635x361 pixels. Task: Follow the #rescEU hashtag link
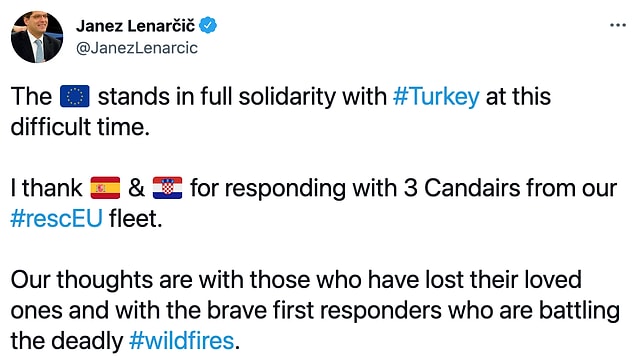(56, 219)
